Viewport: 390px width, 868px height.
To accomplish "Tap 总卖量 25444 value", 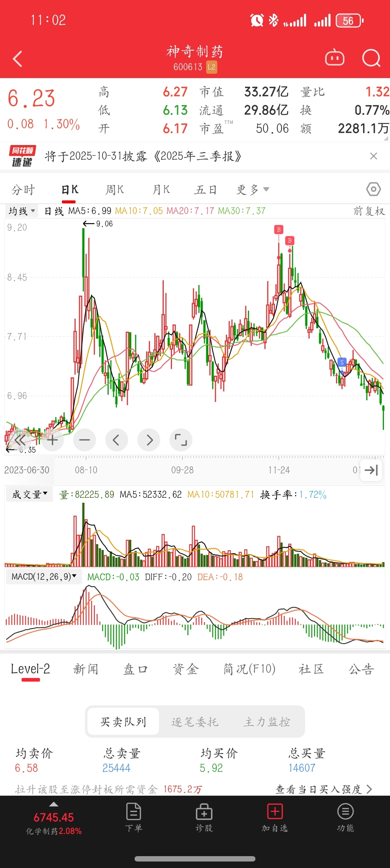I will (116, 768).
